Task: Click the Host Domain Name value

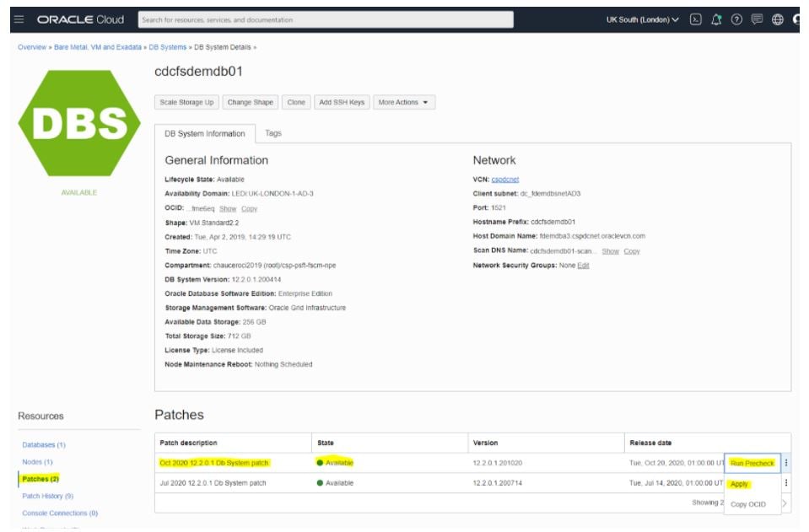Action: pos(592,236)
